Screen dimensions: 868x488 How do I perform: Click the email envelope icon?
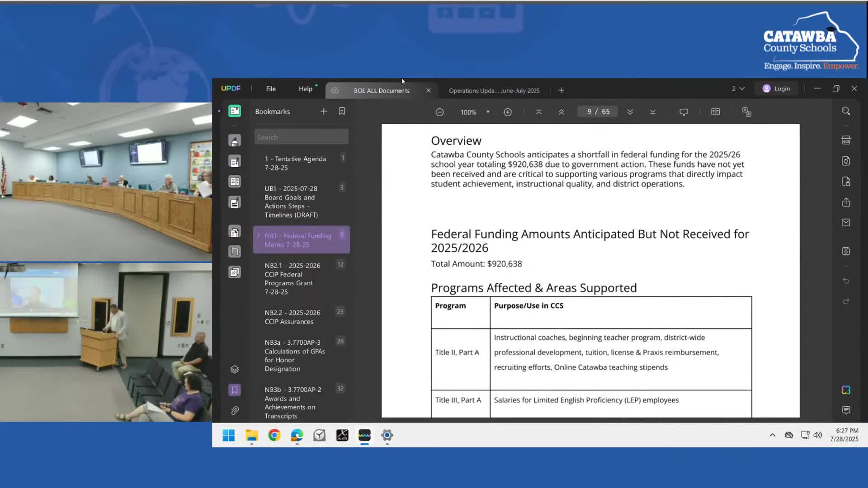[846, 222]
